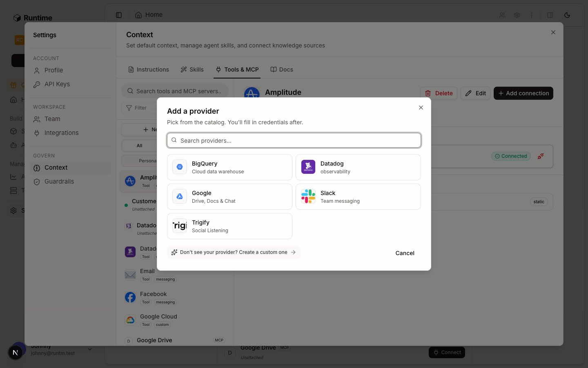Go to Team settings

[70, 119]
